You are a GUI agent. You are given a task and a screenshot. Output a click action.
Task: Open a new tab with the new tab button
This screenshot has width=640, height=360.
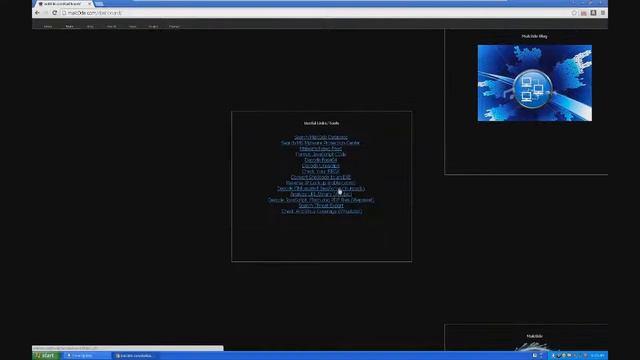[x=99, y=4]
